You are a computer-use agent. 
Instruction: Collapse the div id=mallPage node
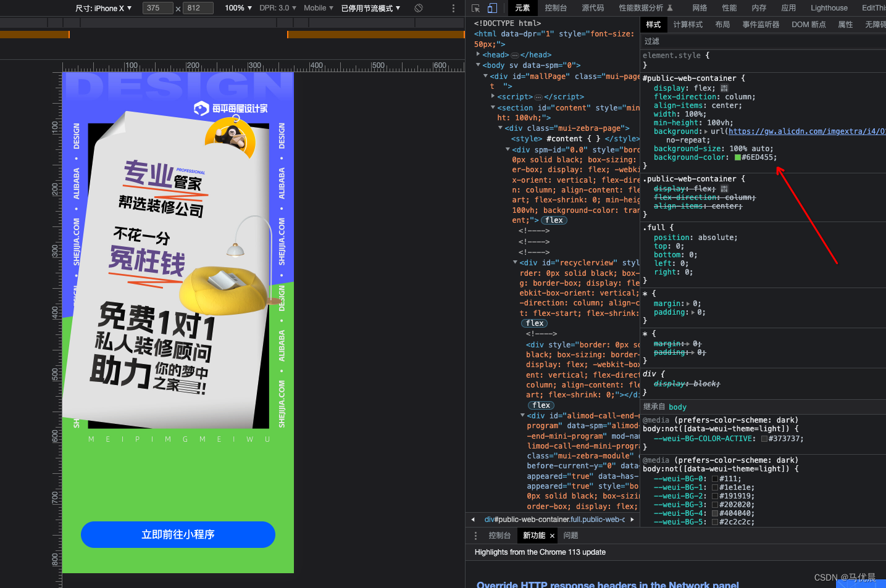[x=485, y=76]
